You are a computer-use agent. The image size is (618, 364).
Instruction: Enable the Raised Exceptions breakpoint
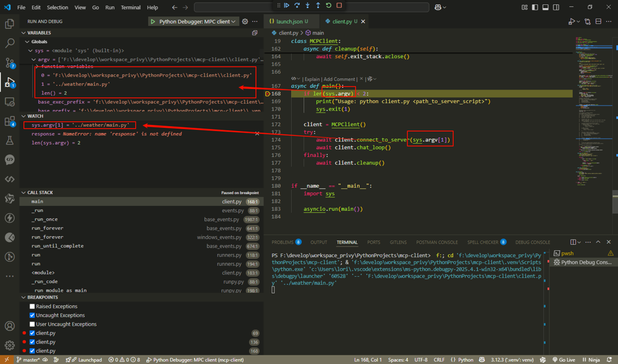point(32,307)
